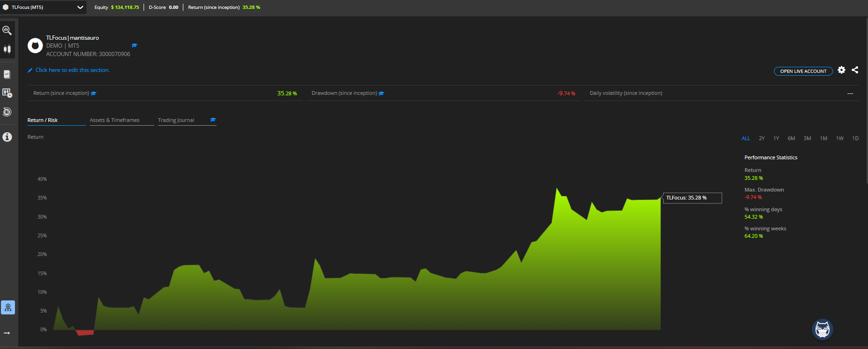868x349 pixels.
Task: Choose the 6M time range
Action: coord(791,138)
